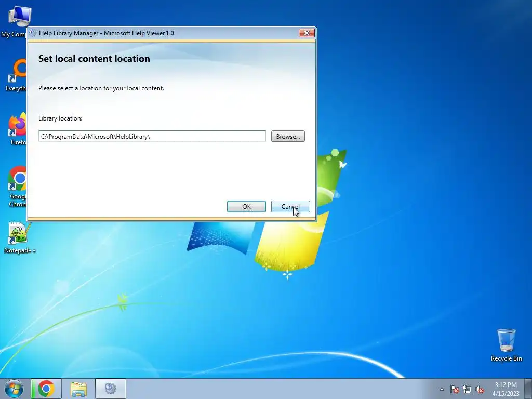Select Help Library Manager taskbar button
Image resolution: width=532 pixels, height=399 pixels.
111,389
